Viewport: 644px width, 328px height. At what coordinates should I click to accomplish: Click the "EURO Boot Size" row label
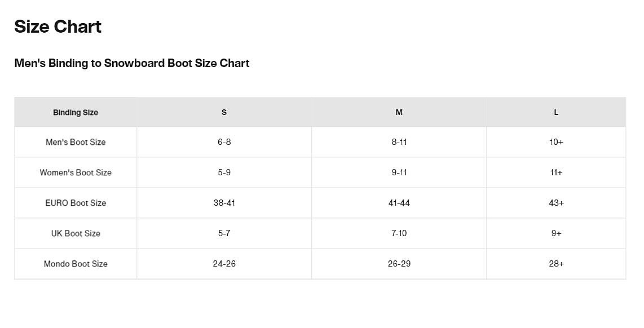point(76,203)
